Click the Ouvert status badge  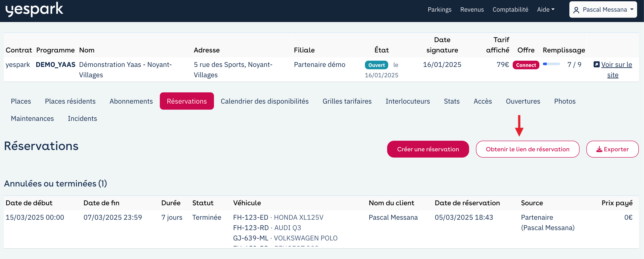tap(376, 65)
